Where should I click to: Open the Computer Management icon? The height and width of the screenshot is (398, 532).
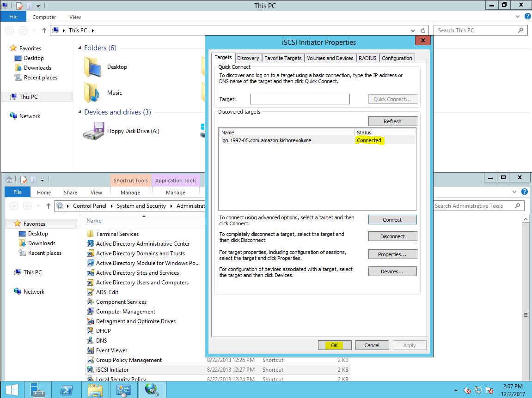(x=91, y=312)
